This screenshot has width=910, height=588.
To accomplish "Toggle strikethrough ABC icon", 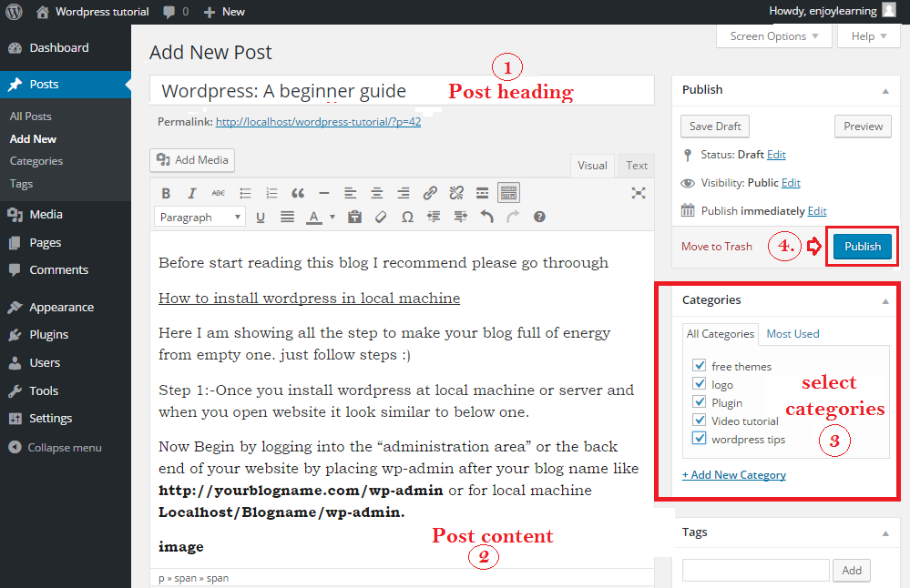I will tap(219, 193).
